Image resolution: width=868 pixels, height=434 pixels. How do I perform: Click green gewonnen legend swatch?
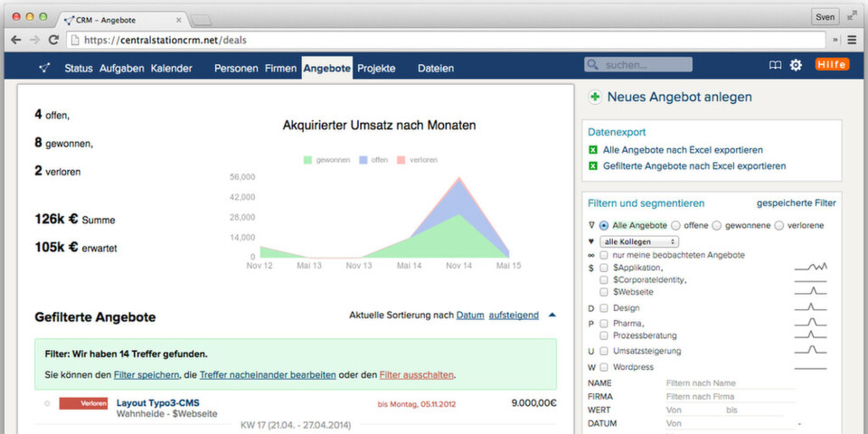pyautogui.click(x=307, y=160)
